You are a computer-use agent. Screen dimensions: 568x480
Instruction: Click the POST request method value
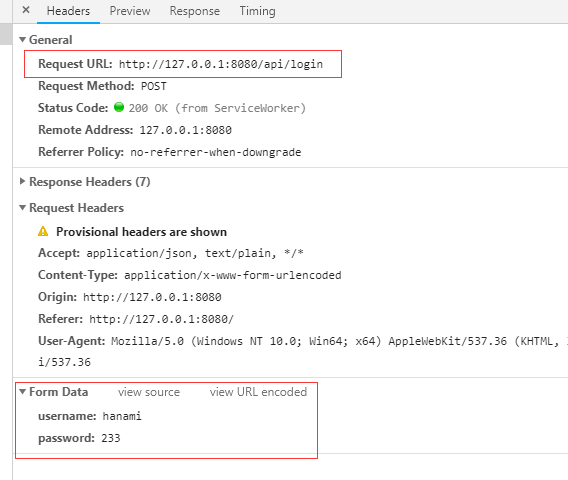(154, 86)
